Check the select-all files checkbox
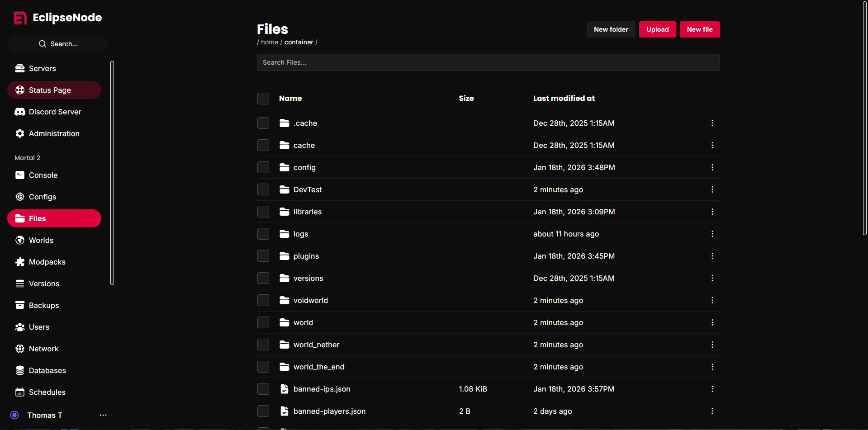 263,98
